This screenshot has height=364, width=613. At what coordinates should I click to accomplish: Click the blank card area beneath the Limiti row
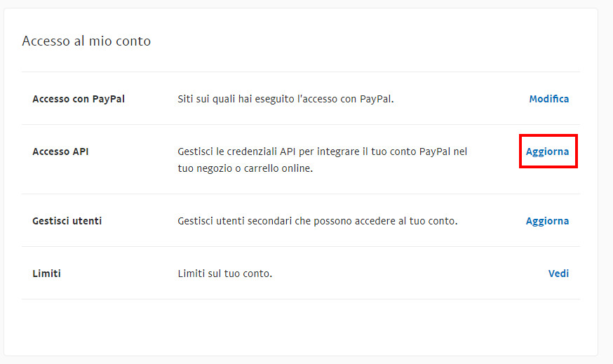click(301, 328)
